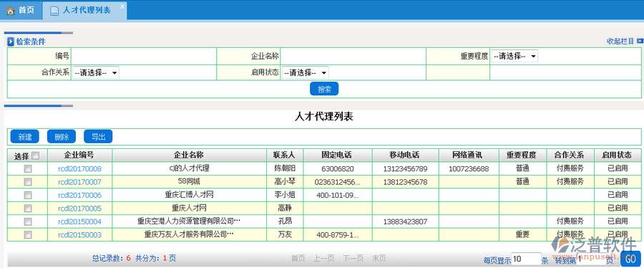Click the 导出 button

[98, 137]
